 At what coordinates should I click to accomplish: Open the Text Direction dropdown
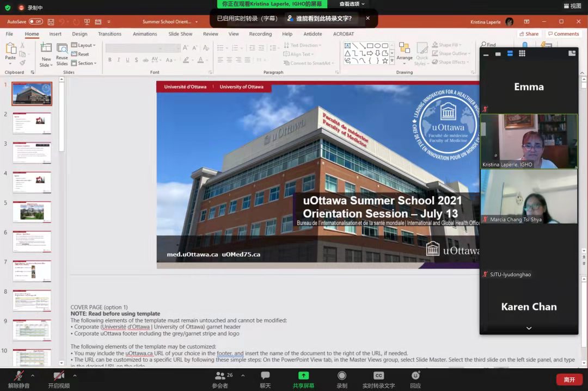(303, 45)
